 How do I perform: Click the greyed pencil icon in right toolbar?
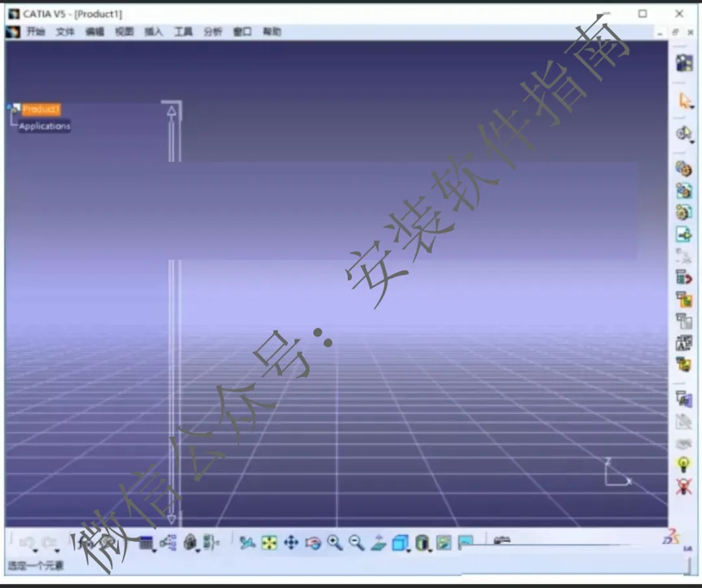click(684, 422)
